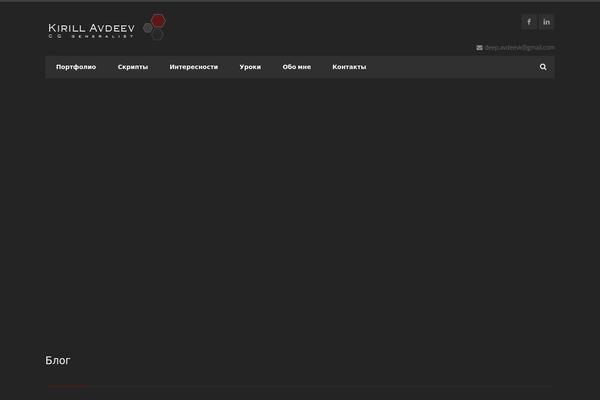The height and width of the screenshot is (400, 600).
Task: Navigate to the Контакты page
Action: (x=349, y=67)
